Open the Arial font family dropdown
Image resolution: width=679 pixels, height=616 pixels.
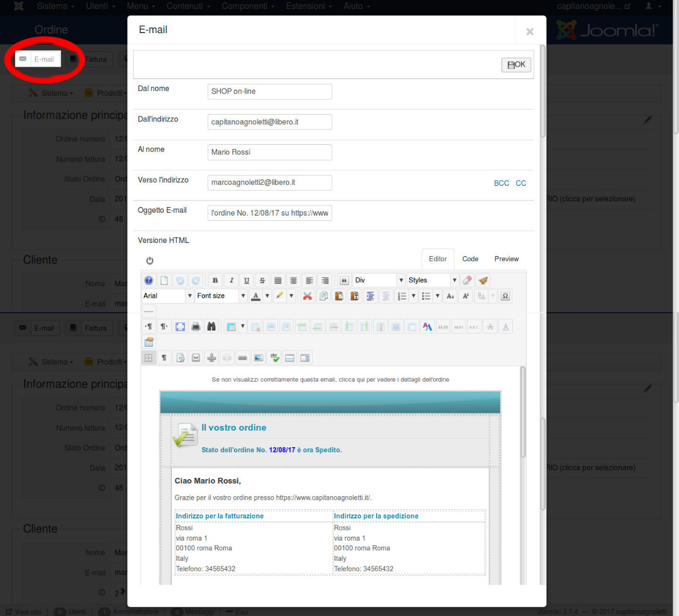168,296
